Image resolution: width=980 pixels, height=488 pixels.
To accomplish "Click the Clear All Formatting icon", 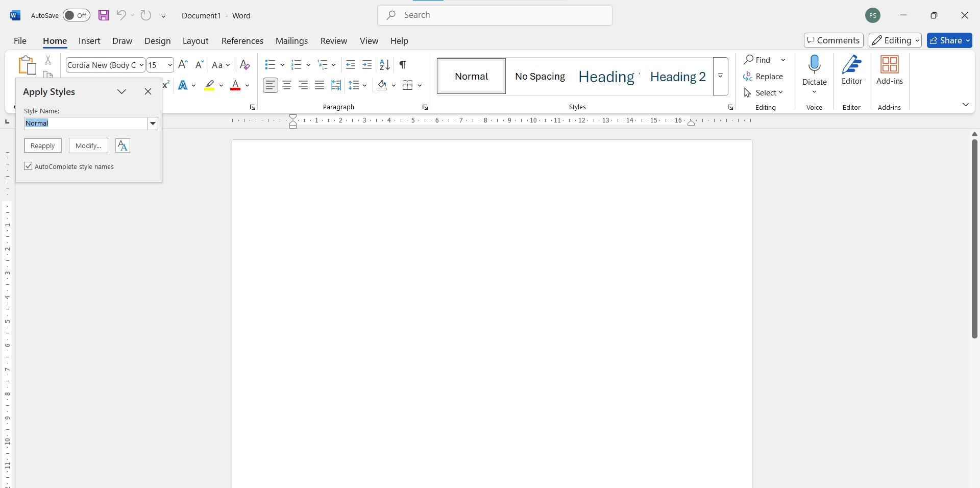I will pyautogui.click(x=245, y=65).
